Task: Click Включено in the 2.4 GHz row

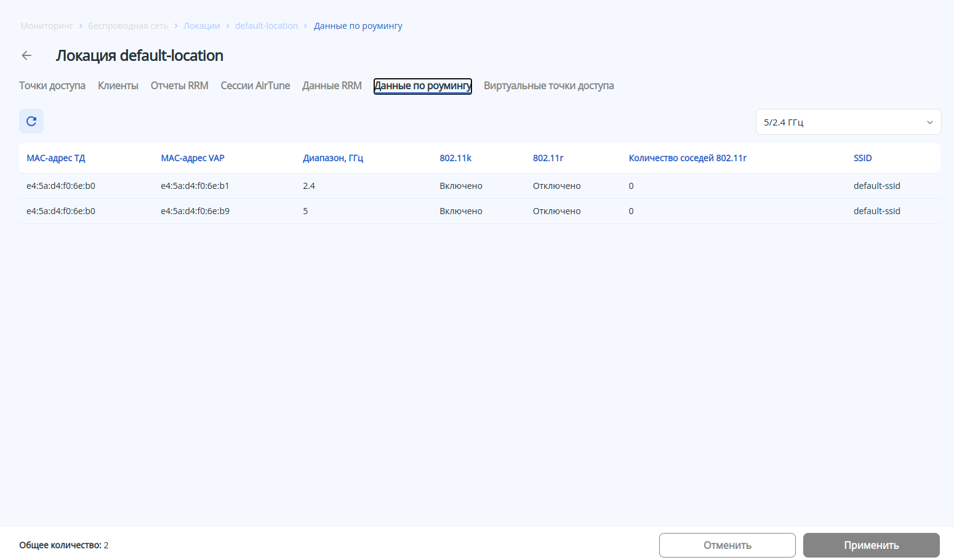Action: pos(461,186)
